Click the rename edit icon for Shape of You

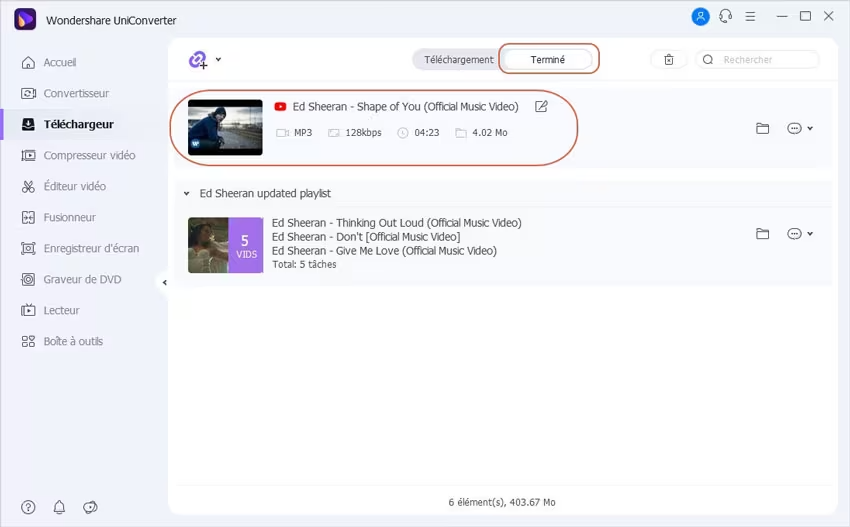coord(541,106)
